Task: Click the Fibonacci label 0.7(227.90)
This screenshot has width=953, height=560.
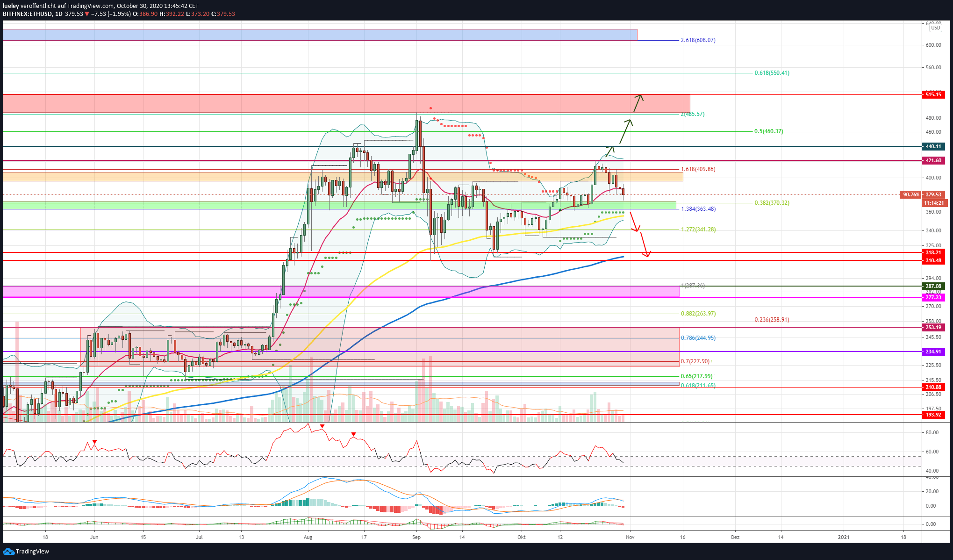Action: tap(695, 361)
